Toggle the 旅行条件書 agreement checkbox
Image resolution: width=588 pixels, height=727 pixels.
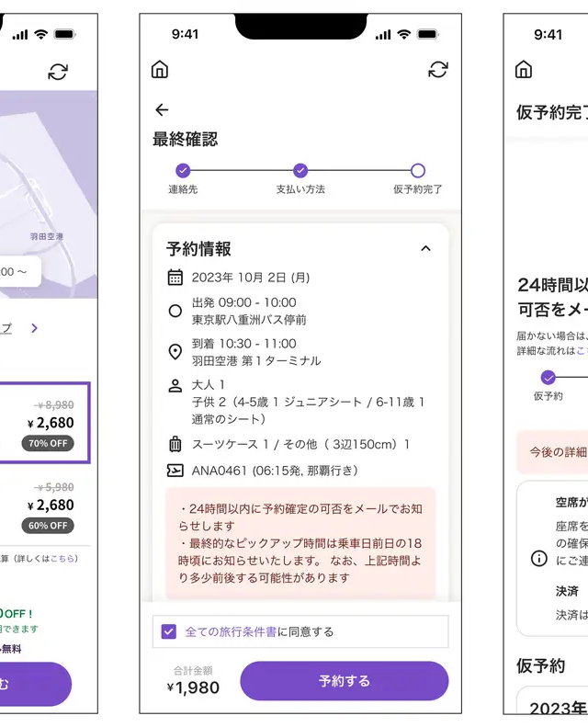168,631
